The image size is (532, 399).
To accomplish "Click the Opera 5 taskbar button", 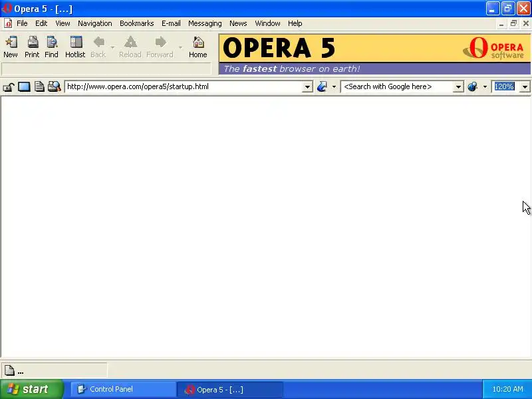I will pos(230,390).
